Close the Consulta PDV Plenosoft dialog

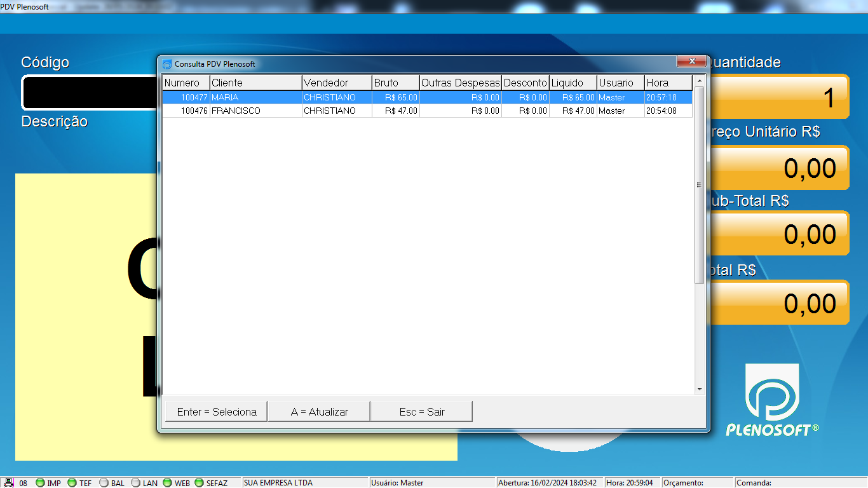click(x=691, y=62)
